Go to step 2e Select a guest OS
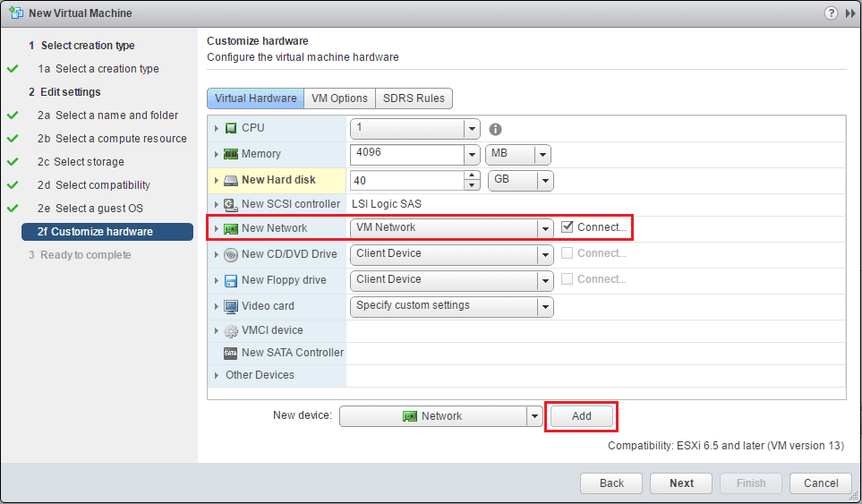This screenshot has height=504, width=862. [90, 209]
